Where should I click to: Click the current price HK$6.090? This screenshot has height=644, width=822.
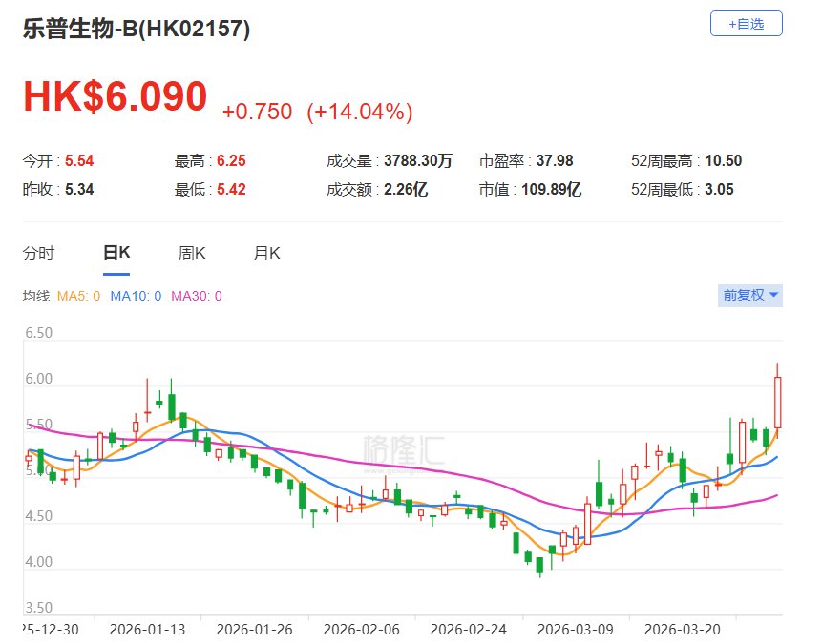click(x=115, y=97)
